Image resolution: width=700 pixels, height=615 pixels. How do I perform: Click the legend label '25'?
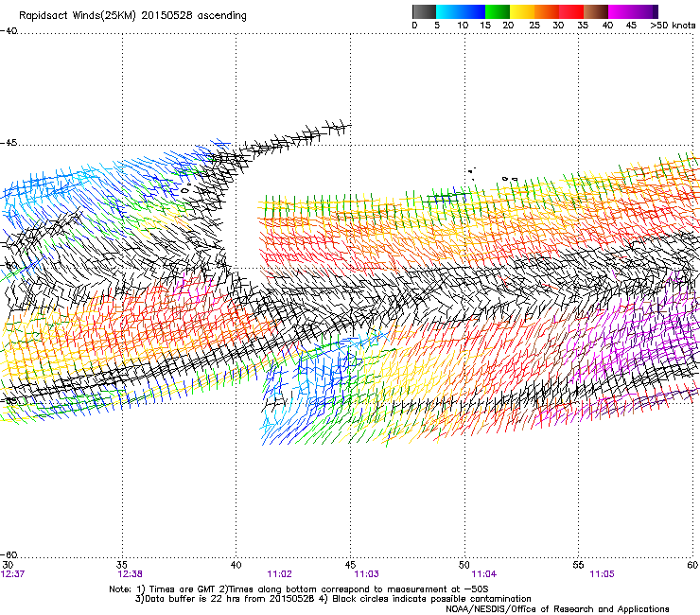[x=534, y=26]
